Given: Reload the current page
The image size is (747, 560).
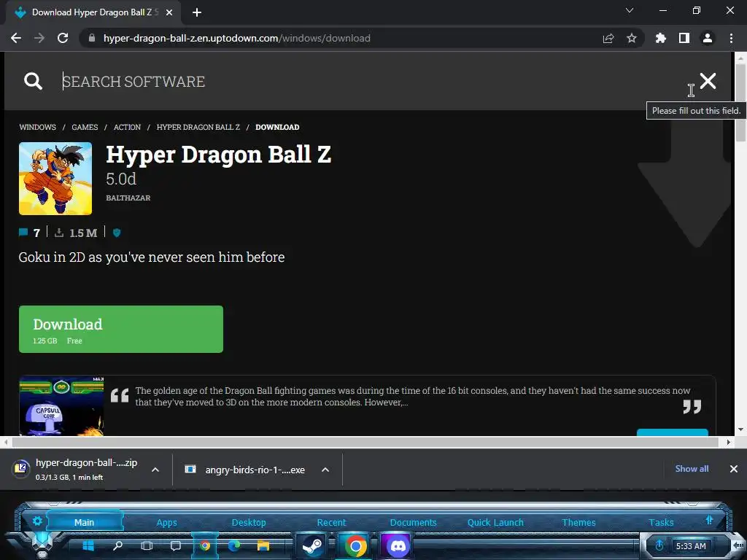Looking at the screenshot, I should tap(63, 38).
